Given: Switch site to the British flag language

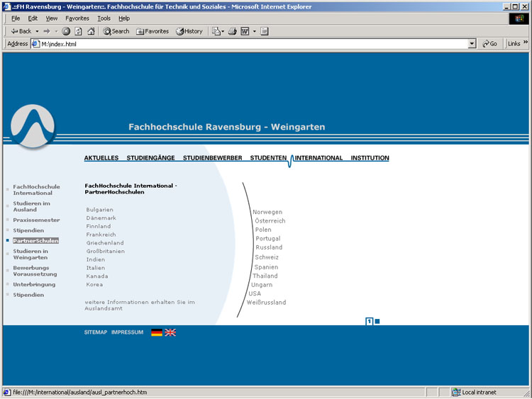Looking at the screenshot, I should coord(170,332).
